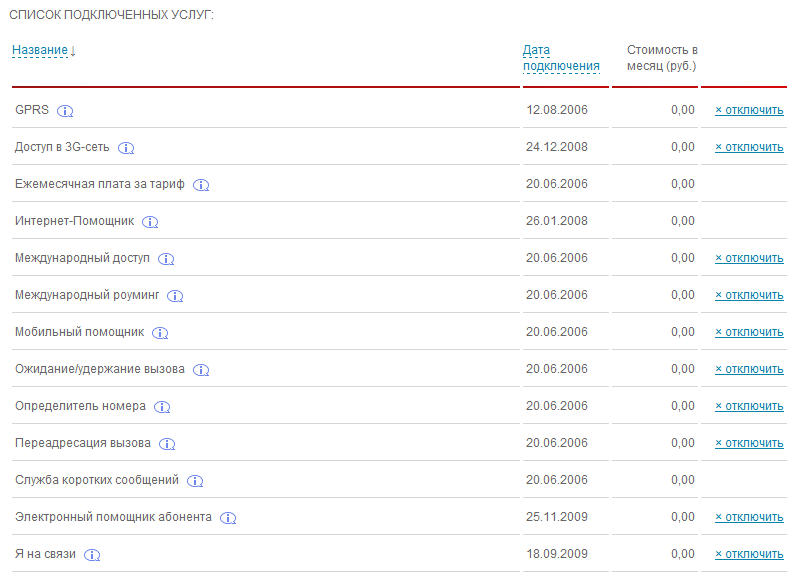Sort the list by Название column
Viewport: 802px width, 580px height.
[40, 50]
